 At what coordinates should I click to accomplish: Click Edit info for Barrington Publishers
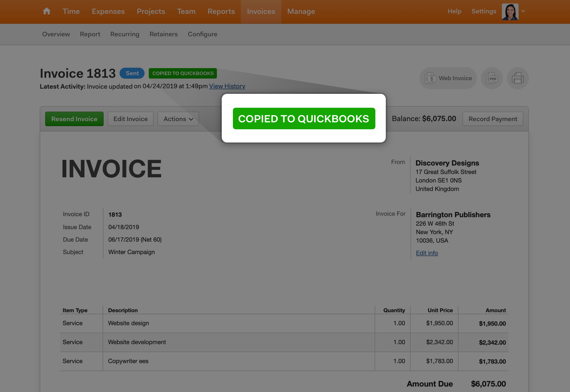tap(426, 253)
